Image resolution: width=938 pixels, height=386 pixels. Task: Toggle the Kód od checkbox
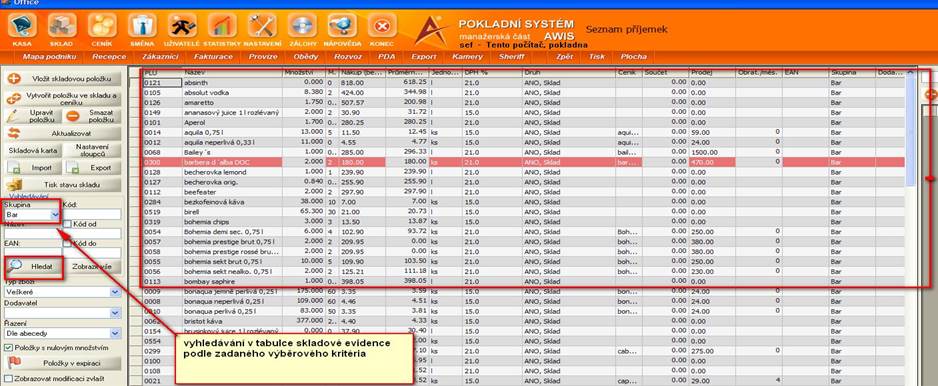click(x=67, y=224)
